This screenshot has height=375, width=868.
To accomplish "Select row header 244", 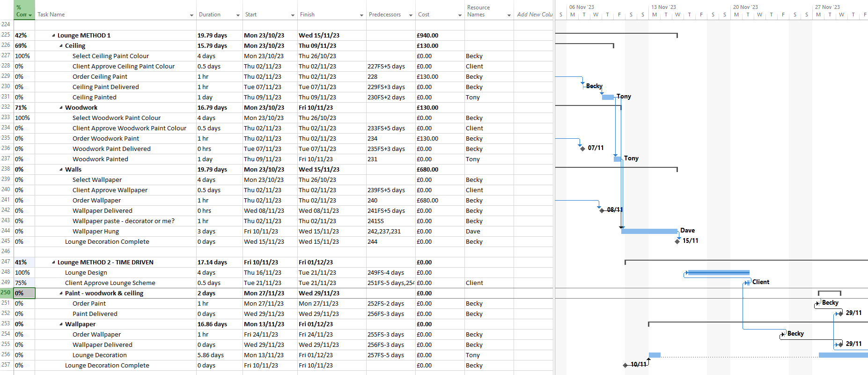I will tap(6, 231).
